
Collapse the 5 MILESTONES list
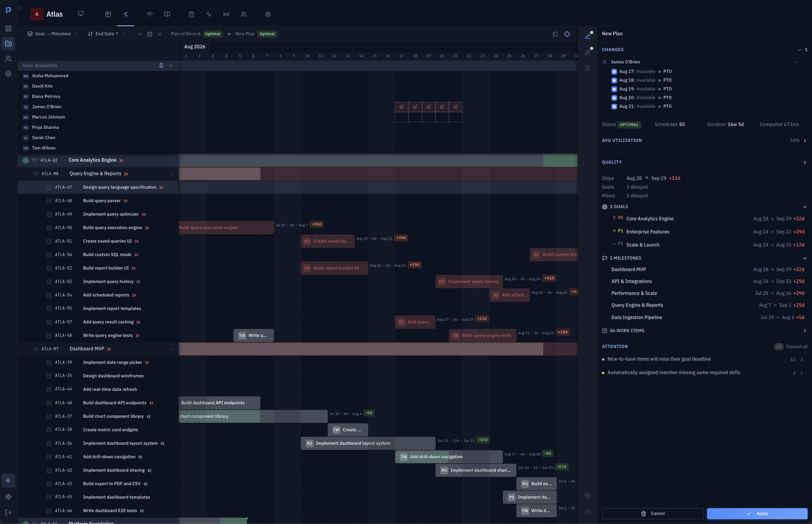804,258
